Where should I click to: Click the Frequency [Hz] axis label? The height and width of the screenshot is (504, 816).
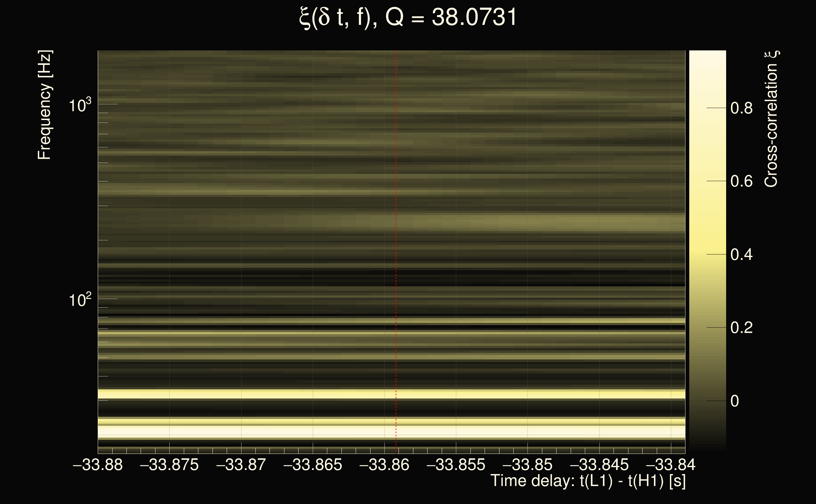(x=44, y=105)
